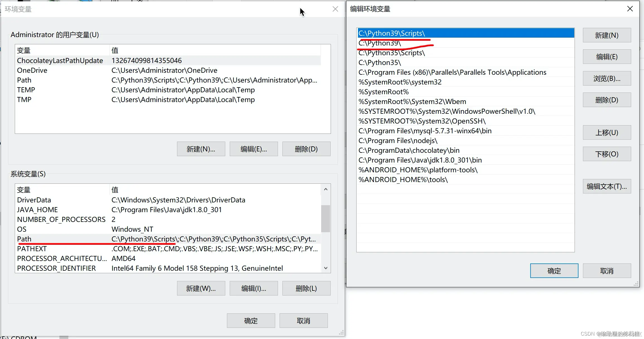Viewport: 644px width, 339px height.
Task: Open 浏览(B)... folder browser
Action: click(x=607, y=79)
